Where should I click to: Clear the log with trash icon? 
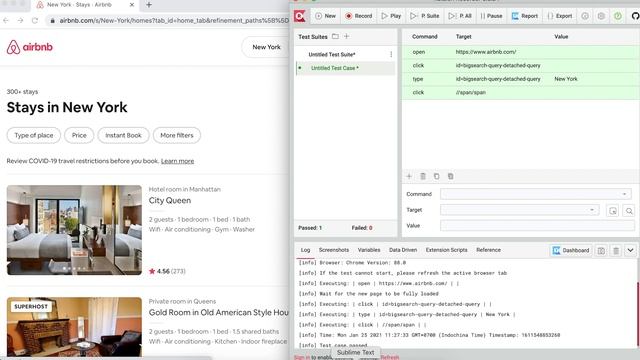click(x=616, y=250)
